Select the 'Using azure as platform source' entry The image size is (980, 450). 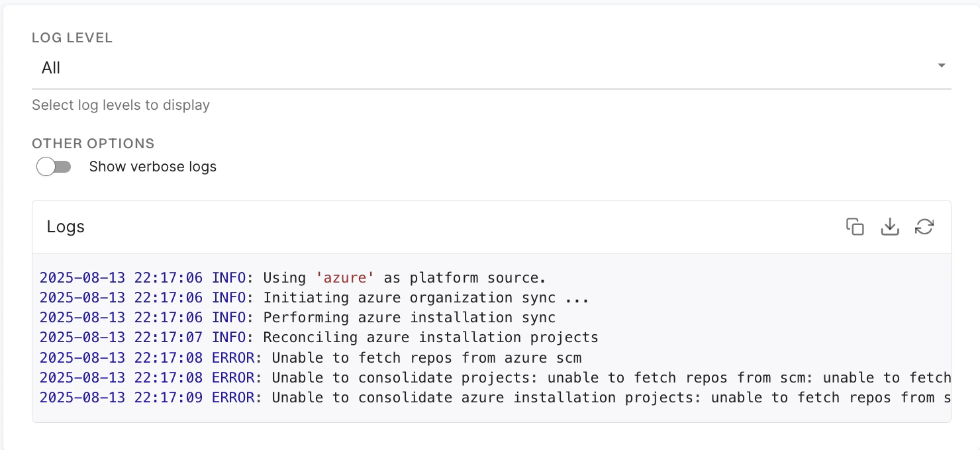[x=291, y=277]
